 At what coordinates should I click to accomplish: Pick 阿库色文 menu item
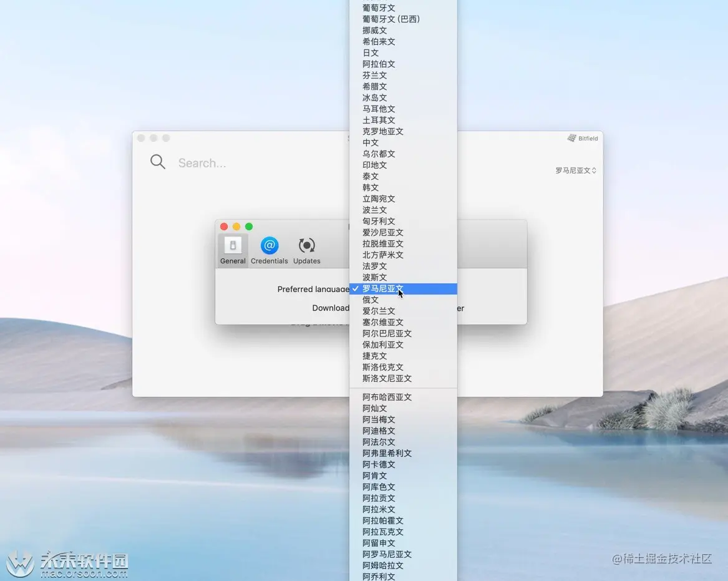point(403,487)
